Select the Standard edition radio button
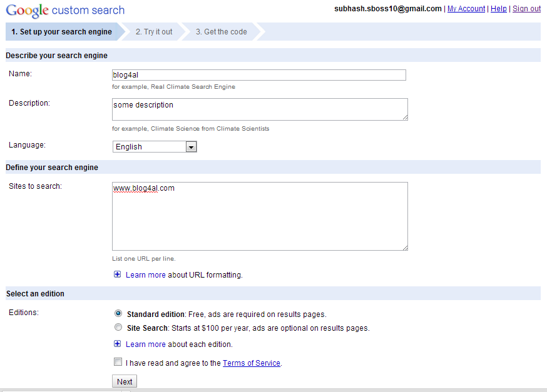Viewport: 547px width, 392px height. [118, 313]
